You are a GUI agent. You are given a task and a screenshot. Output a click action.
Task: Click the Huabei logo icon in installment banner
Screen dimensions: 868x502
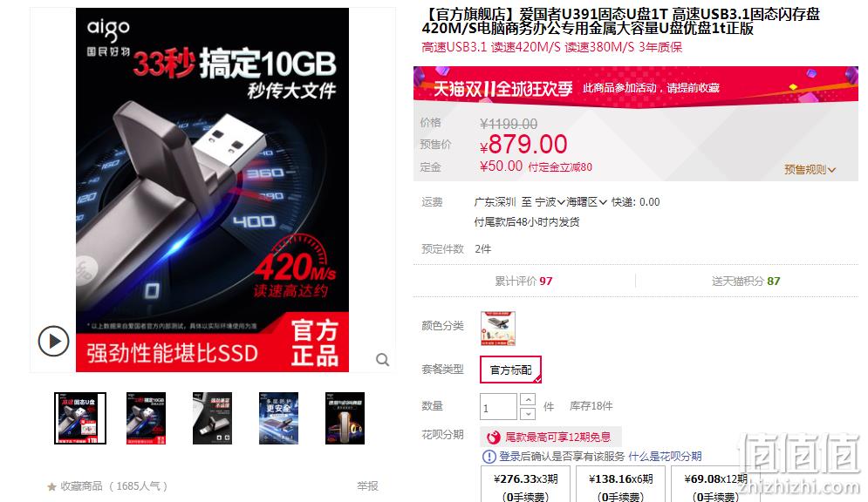pyautogui.click(x=494, y=438)
